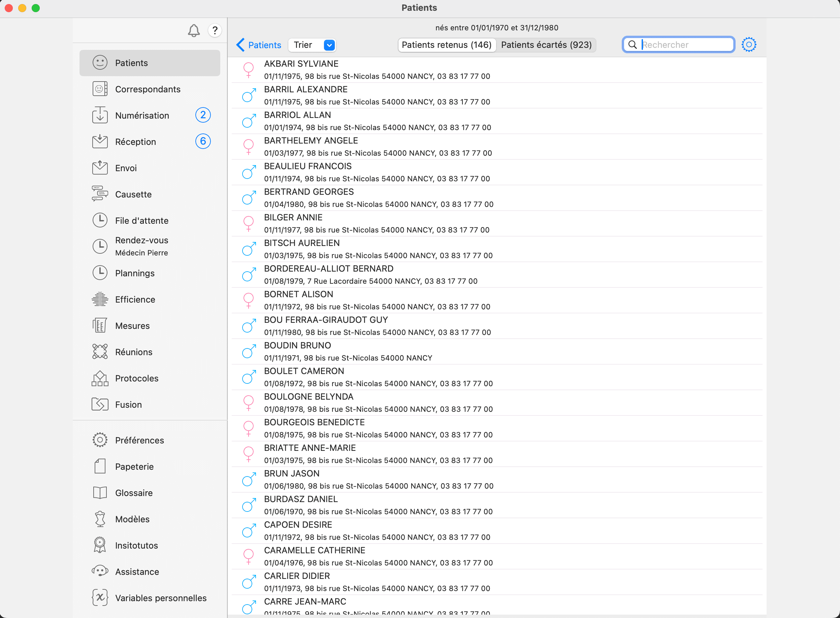Go back via Patients link
Screen dimensions: 840x618
pos(259,45)
